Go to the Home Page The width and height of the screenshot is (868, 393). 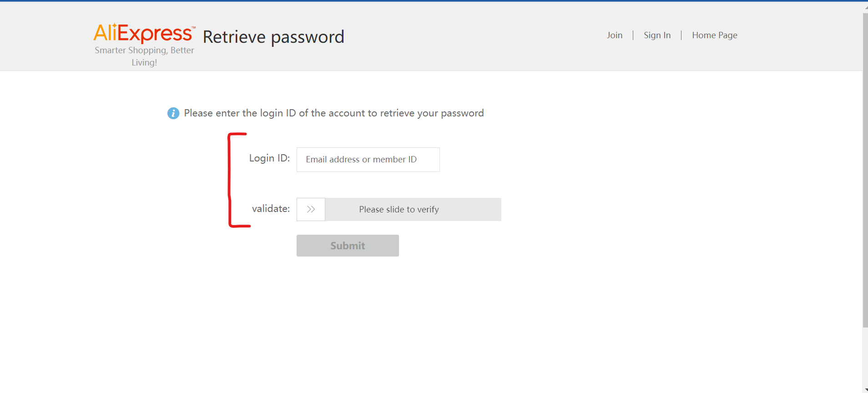click(x=714, y=35)
